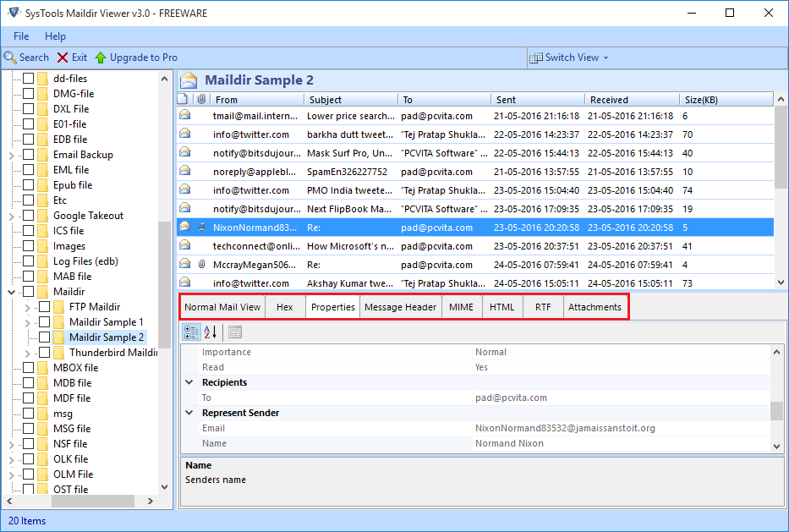Viewport: 789px width, 532px height.
Task: Open the Help menu
Action: tap(55, 36)
